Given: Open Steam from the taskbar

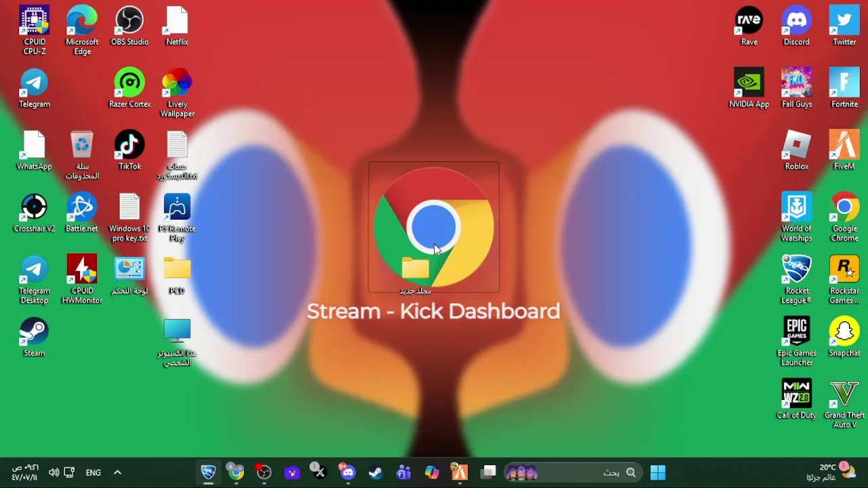Looking at the screenshot, I should [375, 472].
